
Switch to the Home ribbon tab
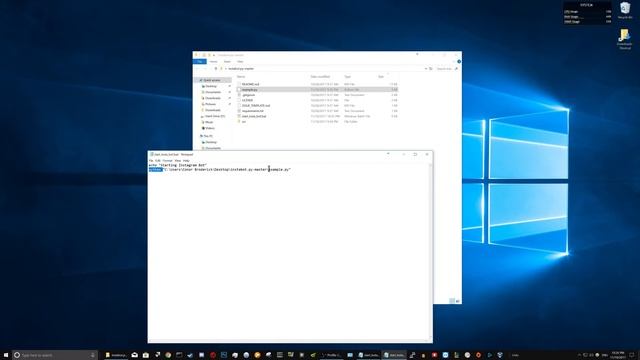click(213, 62)
